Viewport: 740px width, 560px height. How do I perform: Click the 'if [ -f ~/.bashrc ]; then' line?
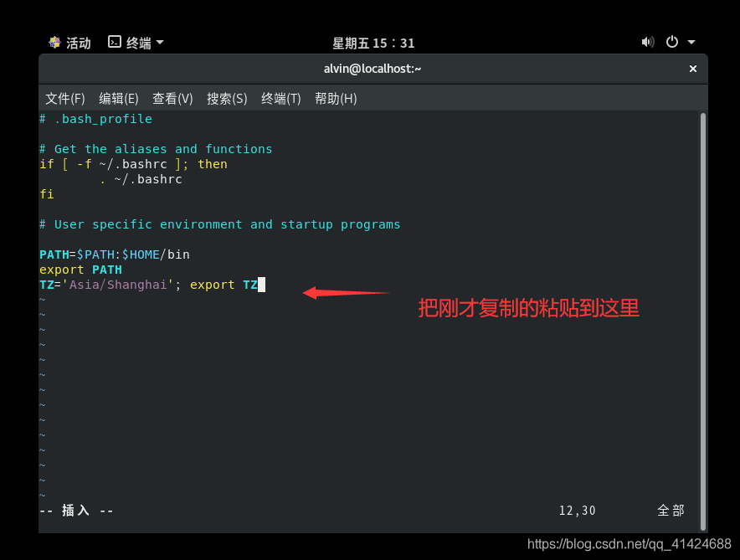coord(134,164)
